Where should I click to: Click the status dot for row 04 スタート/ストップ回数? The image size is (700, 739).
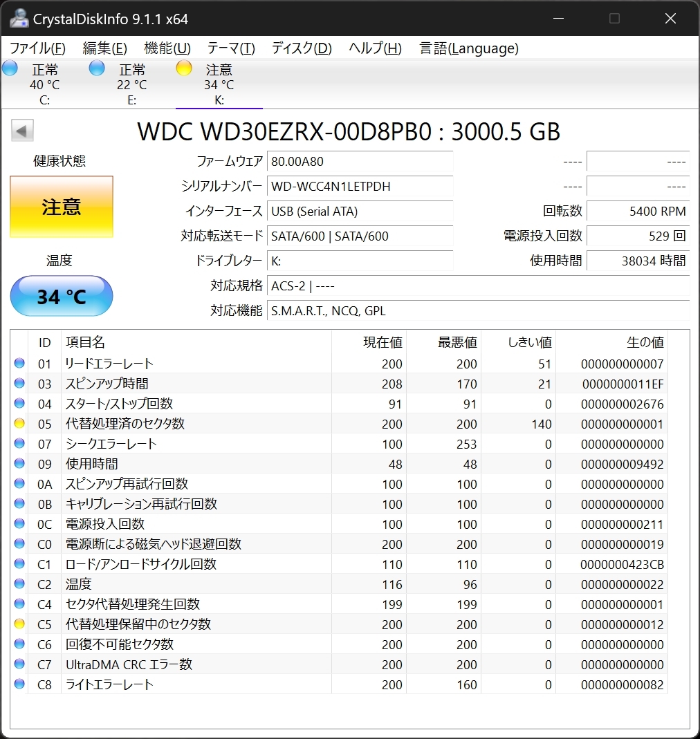[x=19, y=404]
